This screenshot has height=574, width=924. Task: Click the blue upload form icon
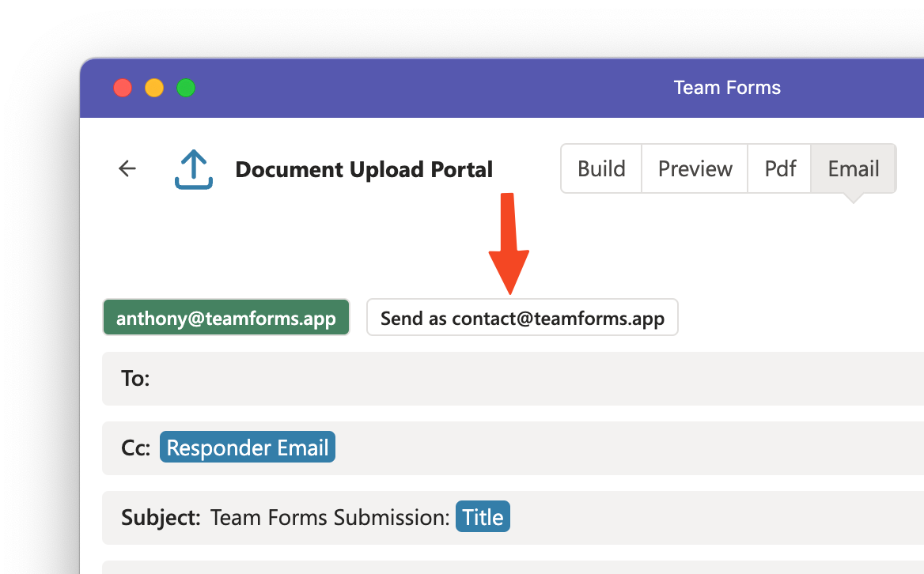tap(193, 169)
